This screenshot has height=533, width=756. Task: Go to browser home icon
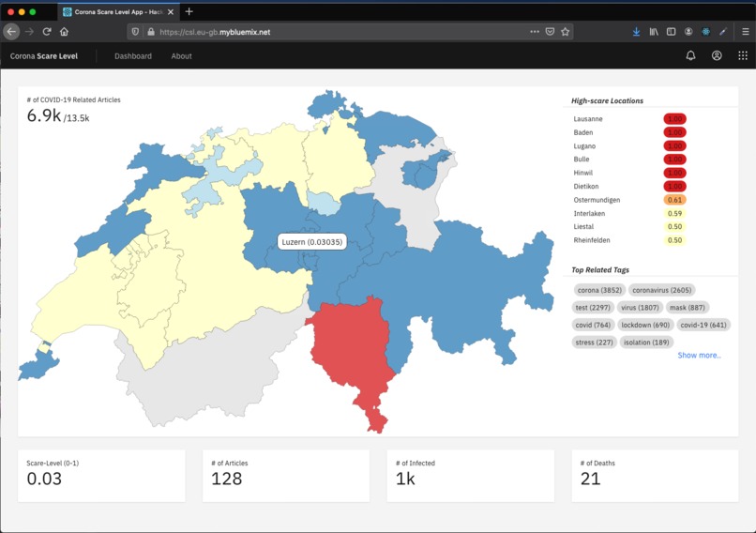64,32
